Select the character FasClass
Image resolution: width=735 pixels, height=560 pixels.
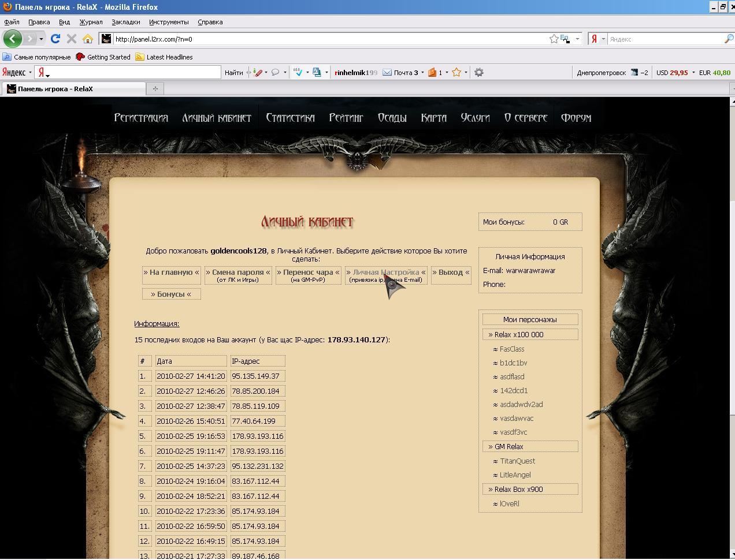[x=511, y=349]
